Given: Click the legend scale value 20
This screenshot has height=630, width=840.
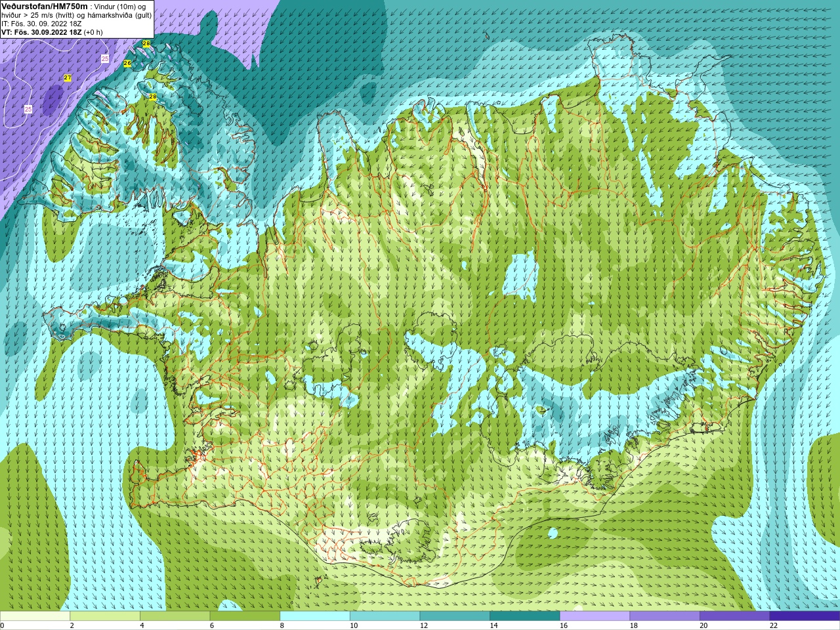Looking at the screenshot, I should point(703,625).
